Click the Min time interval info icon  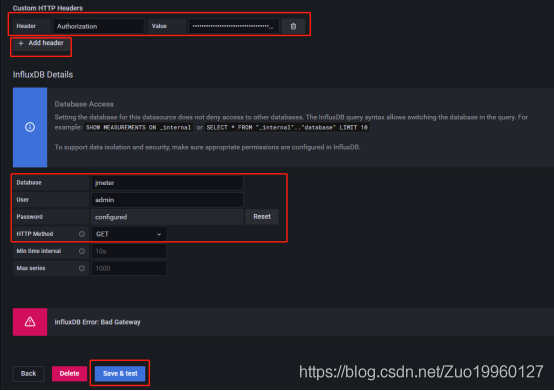tap(82, 251)
